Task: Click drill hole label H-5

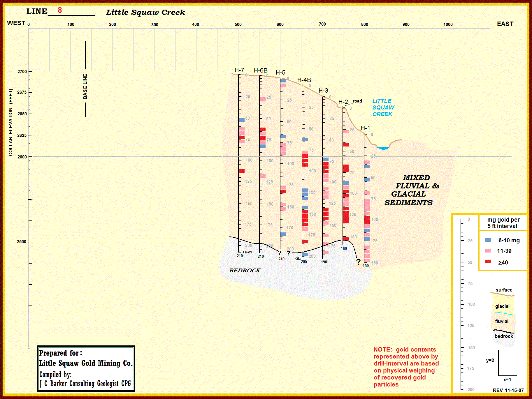Action: pos(280,73)
